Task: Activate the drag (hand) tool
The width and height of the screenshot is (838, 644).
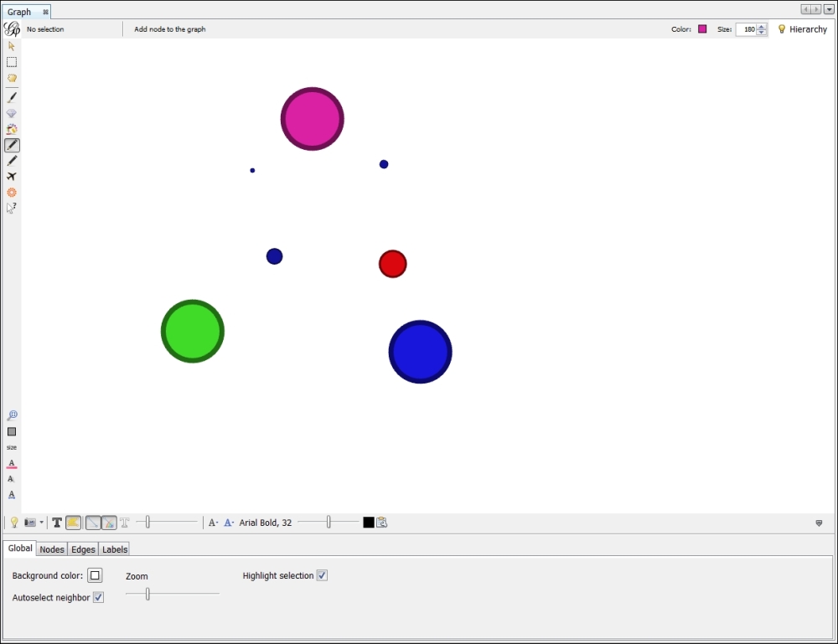Action: (12, 78)
